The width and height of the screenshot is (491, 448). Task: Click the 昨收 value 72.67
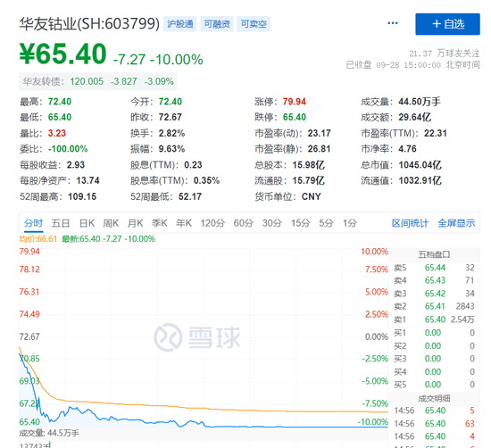(170, 118)
